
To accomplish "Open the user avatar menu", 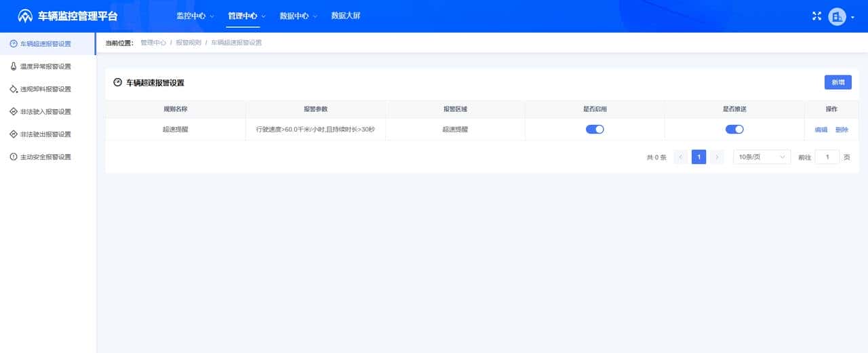I will (x=837, y=16).
